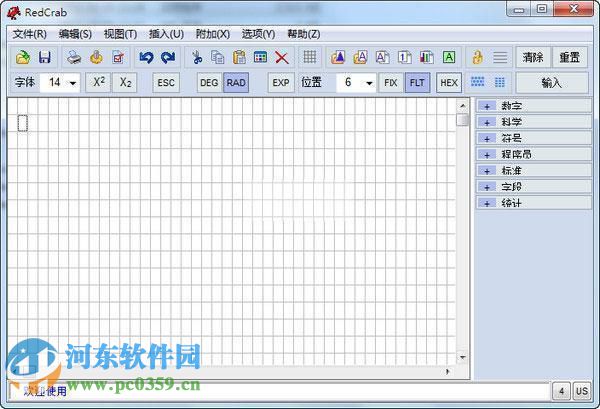600x409 pixels.
Task: Click the 4 status bar indicator
Action: tap(561, 391)
